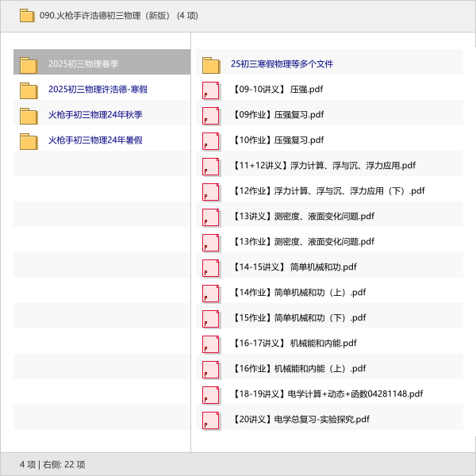Click PDF icon for 【16作业】机械能和内能（上）.pdf

click(211, 369)
